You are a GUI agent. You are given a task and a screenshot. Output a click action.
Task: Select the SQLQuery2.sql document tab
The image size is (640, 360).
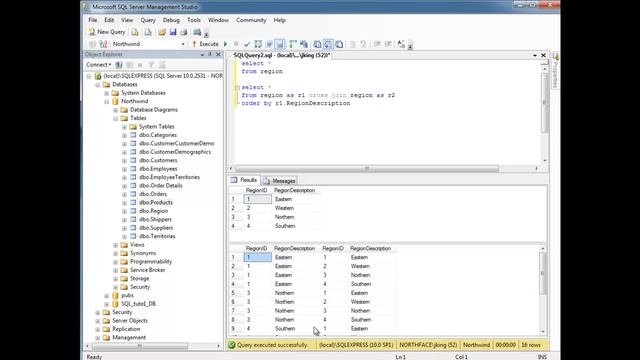pyautogui.click(x=281, y=55)
